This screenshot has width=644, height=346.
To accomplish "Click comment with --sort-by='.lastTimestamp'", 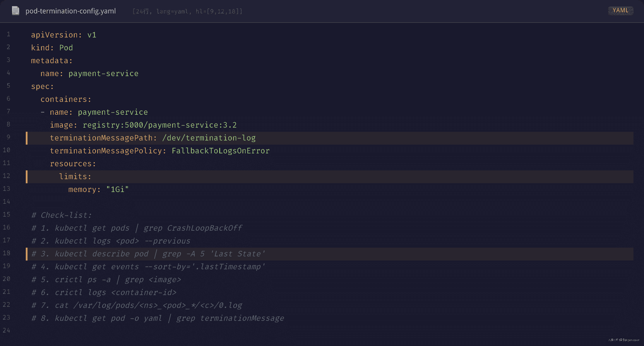I will point(148,267).
